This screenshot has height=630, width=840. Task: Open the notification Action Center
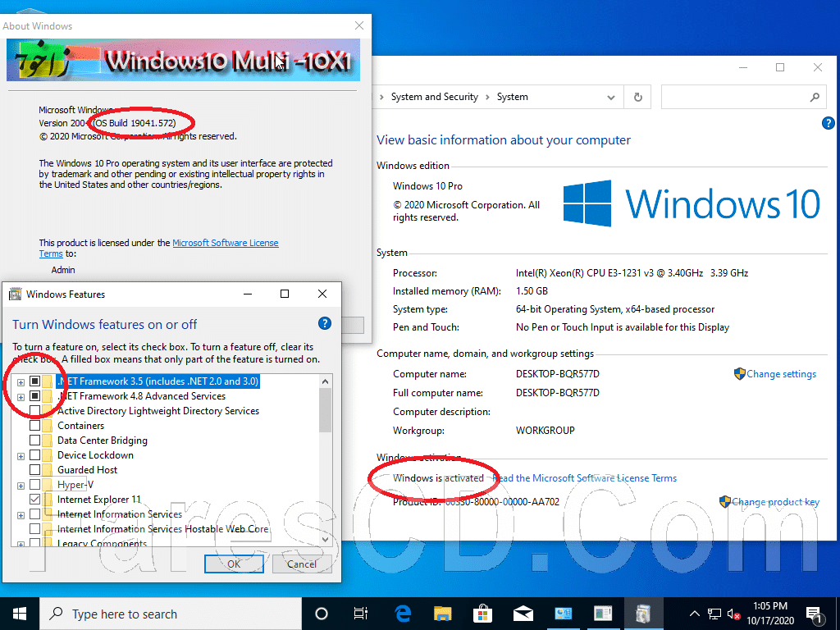pyautogui.click(x=815, y=615)
